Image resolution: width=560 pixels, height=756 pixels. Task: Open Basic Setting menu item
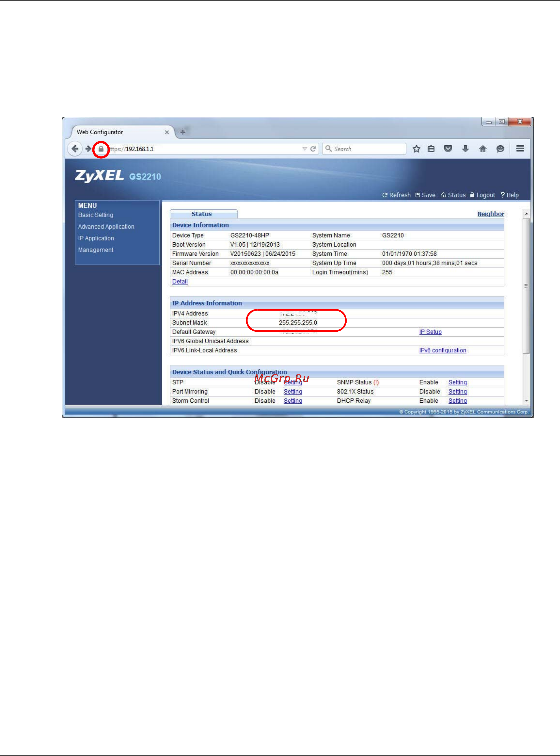coord(95,215)
